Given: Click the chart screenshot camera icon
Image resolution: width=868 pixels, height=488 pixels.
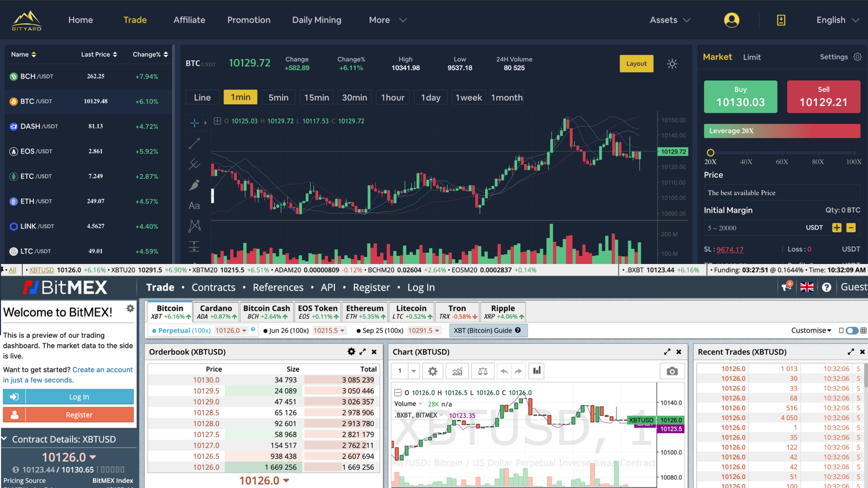Looking at the screenshot, I should 672,371.
